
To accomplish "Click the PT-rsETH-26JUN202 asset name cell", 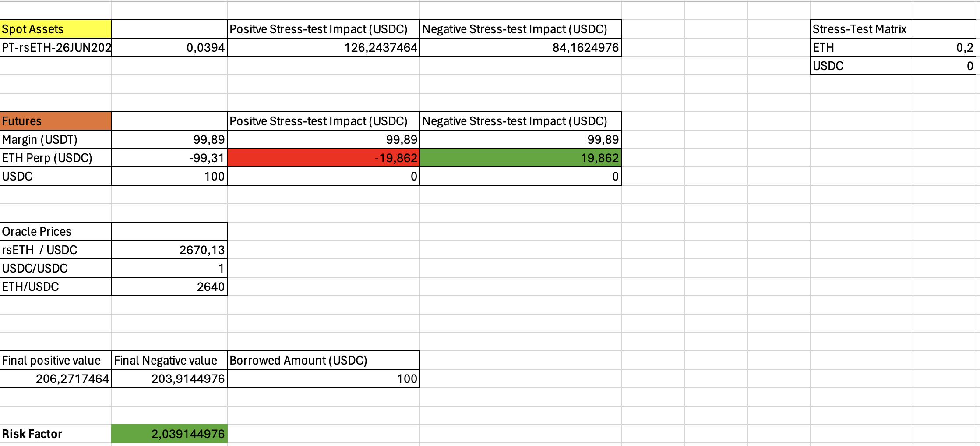I will (x=56, y=47).
